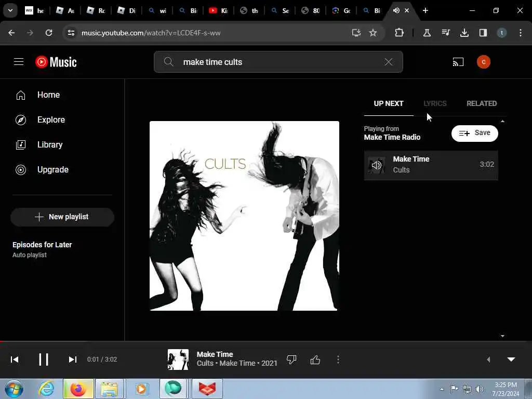
Task: Bookmark this page with the star
Action: 373,33
